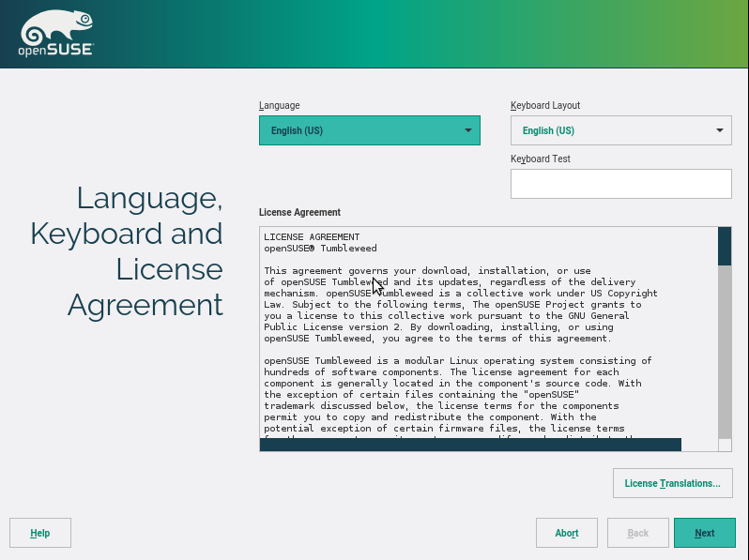Click the Help button

(40, 533)
